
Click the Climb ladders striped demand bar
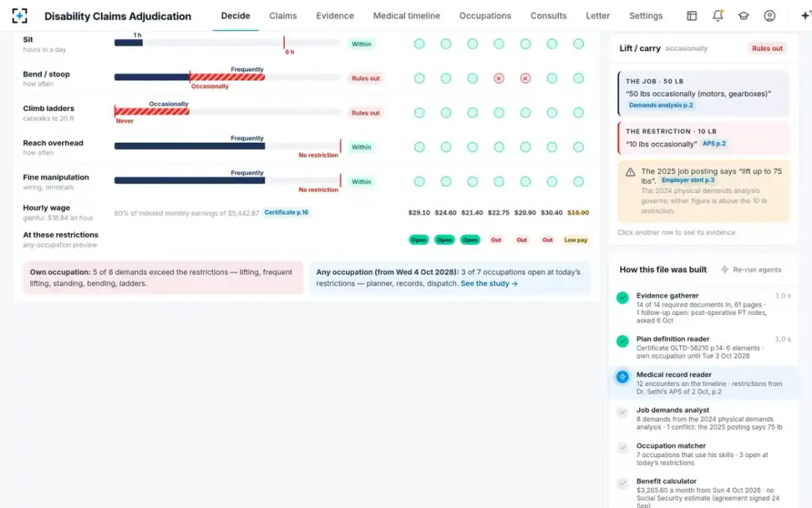152,112
